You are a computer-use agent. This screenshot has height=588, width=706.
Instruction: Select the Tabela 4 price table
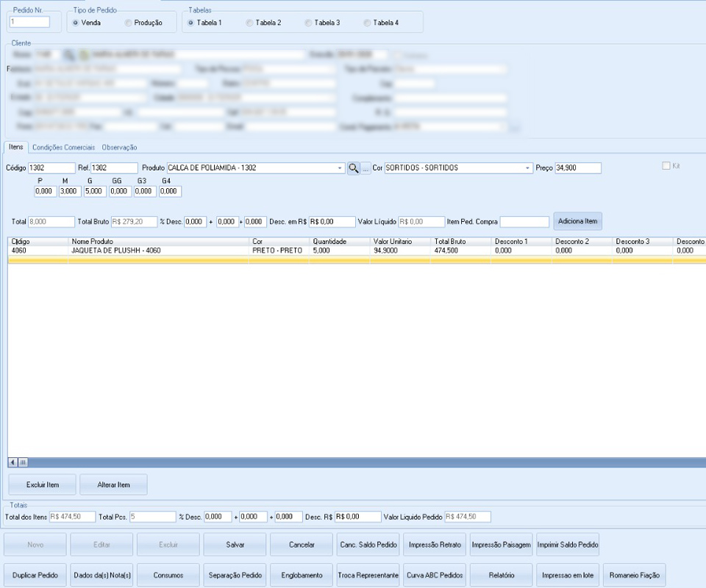pos(367,23)
